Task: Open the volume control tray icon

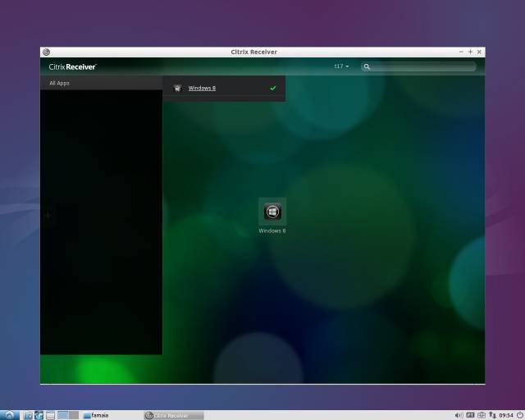Action: coord(459,415)
